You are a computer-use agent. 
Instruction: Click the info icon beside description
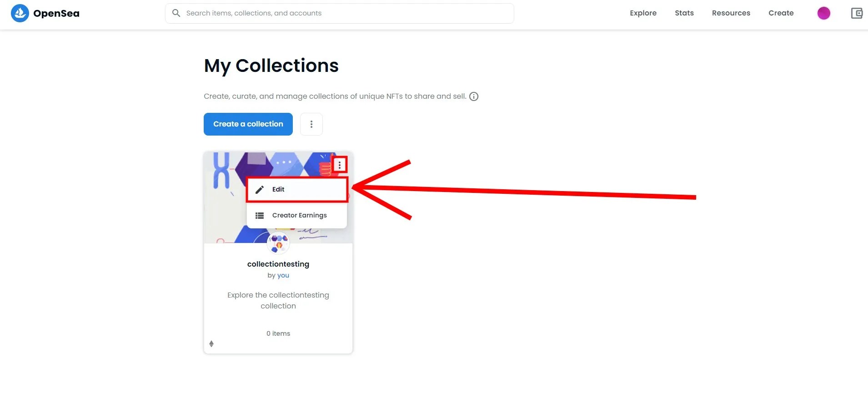pyautogui.click(x=474, y=96)
